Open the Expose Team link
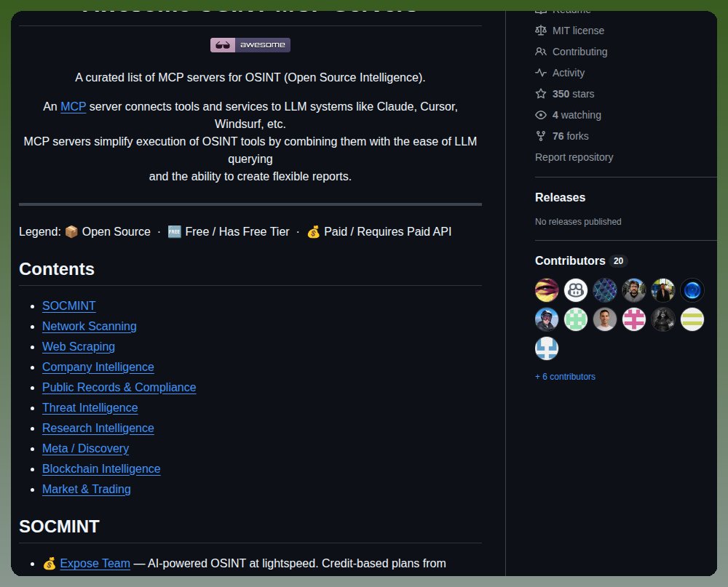Image resolution: width=728 pixels, height=587 pixels. point(95,563)
